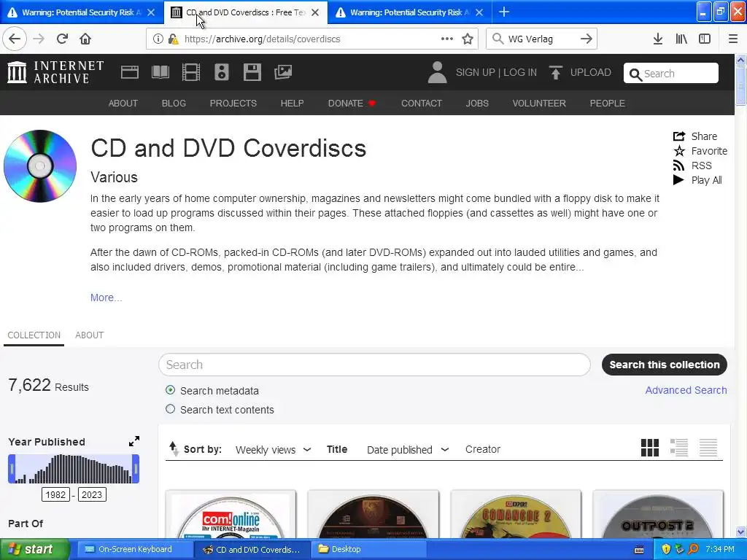747x560 pixels.
Task: Open the Video film icon
Action: (x=190, y=72)
